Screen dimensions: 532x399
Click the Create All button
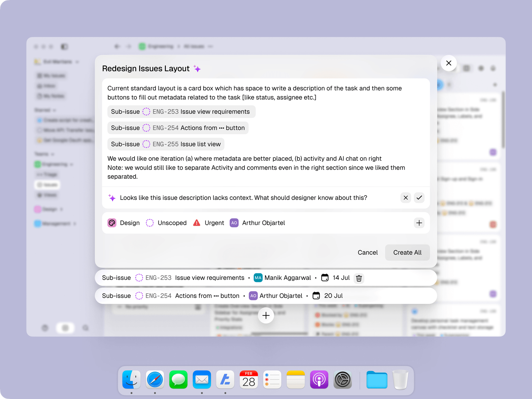pyautogui.click(x=407, y=252)
